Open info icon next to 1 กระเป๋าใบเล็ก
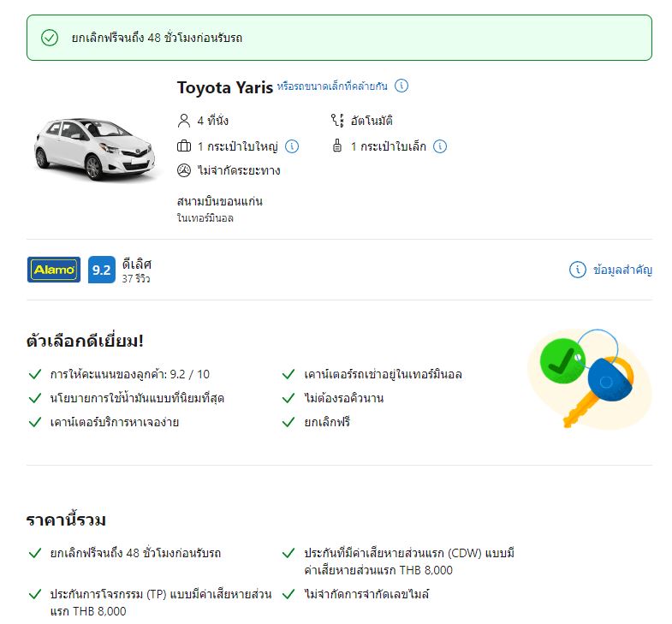The width and height of the screenshot is (672, 624). tap(440, 146)
